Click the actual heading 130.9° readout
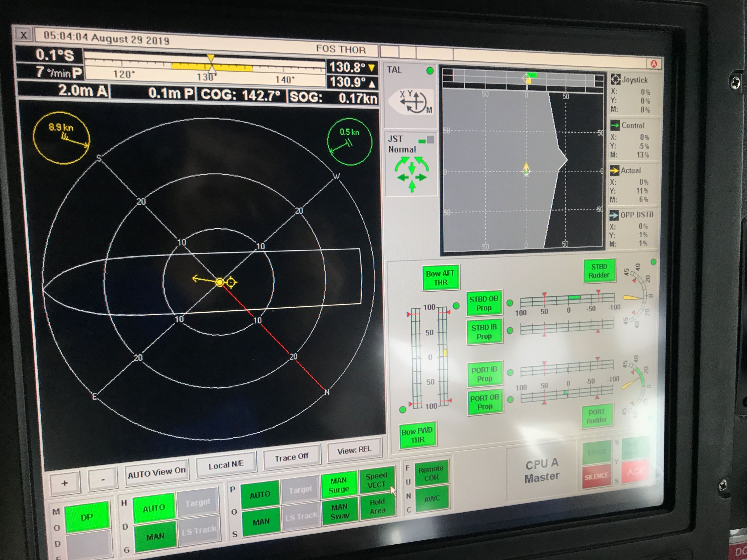 352,82
